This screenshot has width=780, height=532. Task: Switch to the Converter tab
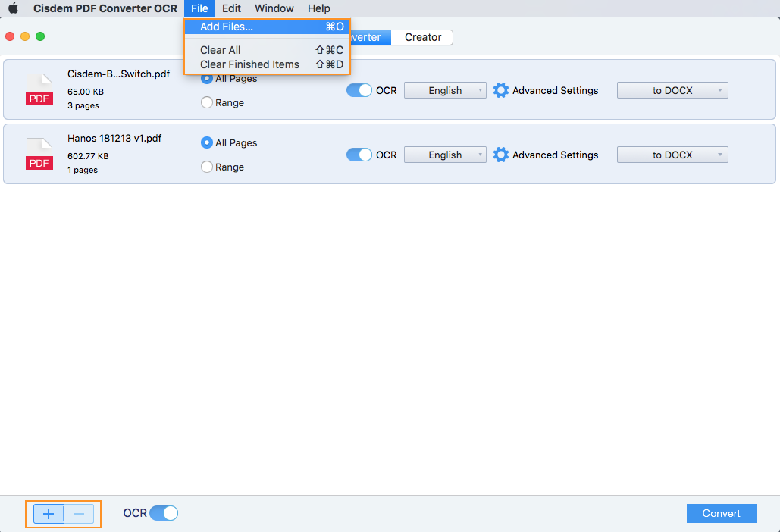[371, 37]
